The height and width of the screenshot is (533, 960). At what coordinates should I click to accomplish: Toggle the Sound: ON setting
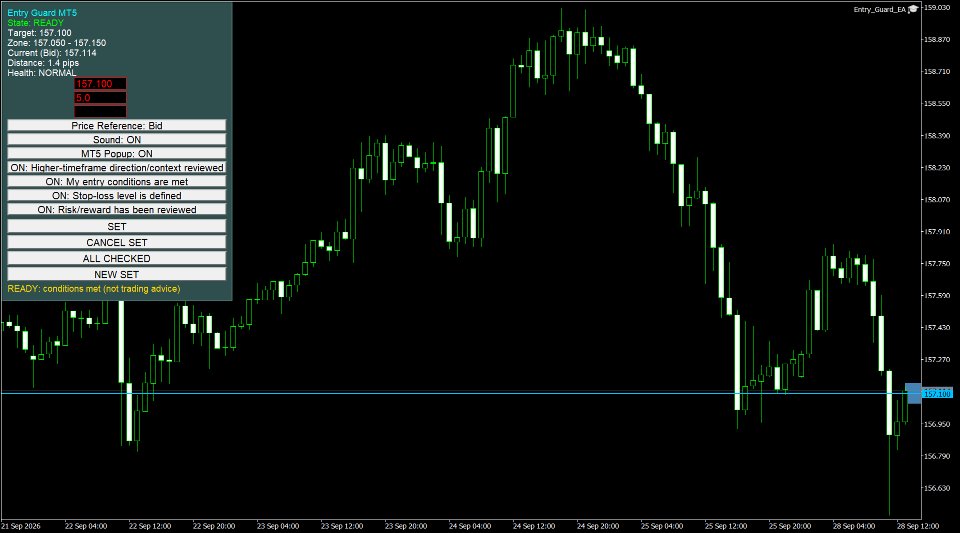pyautogui.click(x=116, y=140)
